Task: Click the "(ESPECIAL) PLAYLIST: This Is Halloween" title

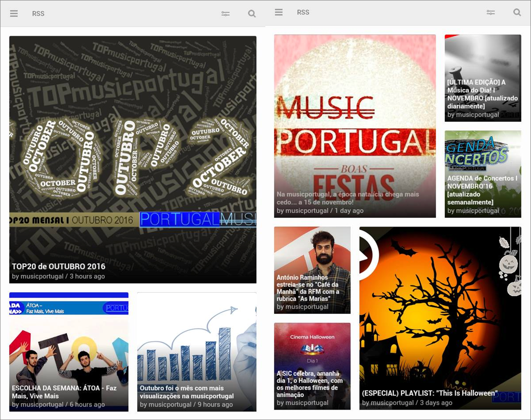Action: point(430,393)
